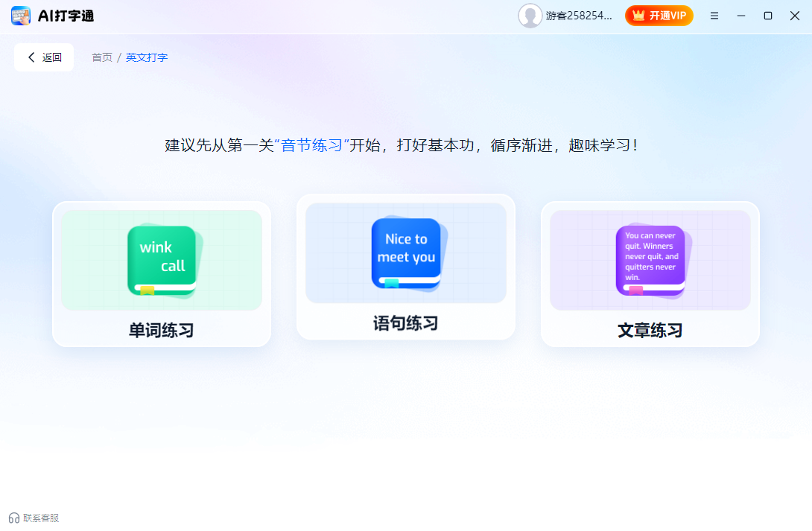The width and height of the screenshot is (812, 531).
Task: Click the 开通VIP crown button
Action: [659, 16]
